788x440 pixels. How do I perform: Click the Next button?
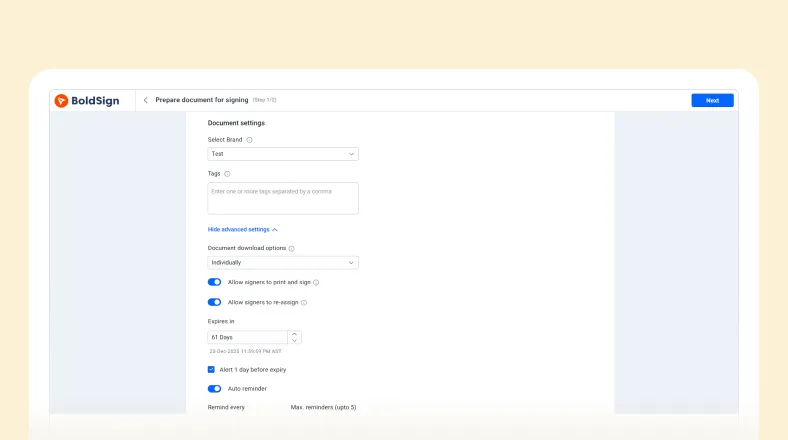712,100
